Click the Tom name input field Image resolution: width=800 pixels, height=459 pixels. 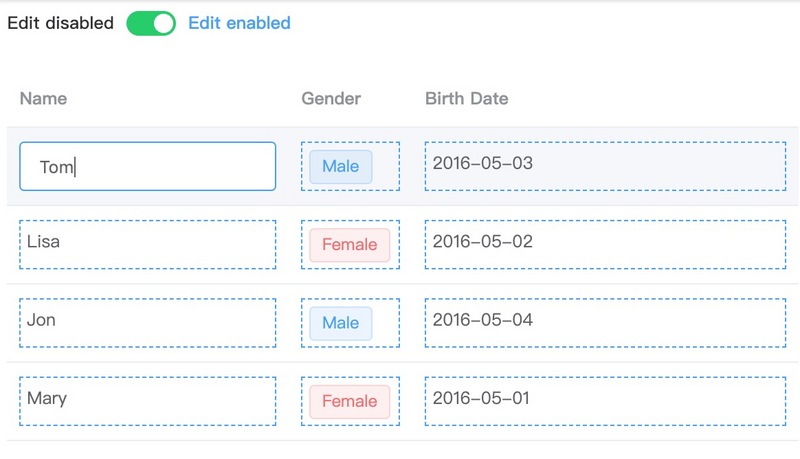tap(147, 166)
